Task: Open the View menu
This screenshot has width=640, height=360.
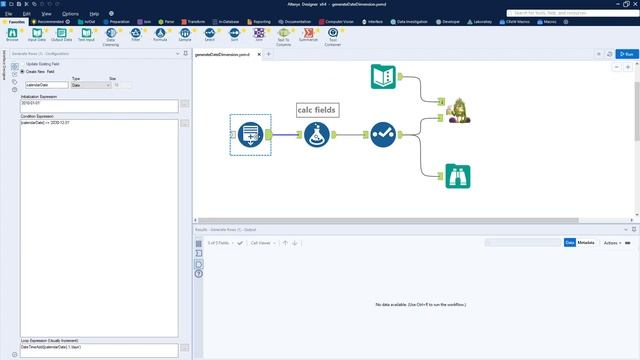Action: coord(47,13)
